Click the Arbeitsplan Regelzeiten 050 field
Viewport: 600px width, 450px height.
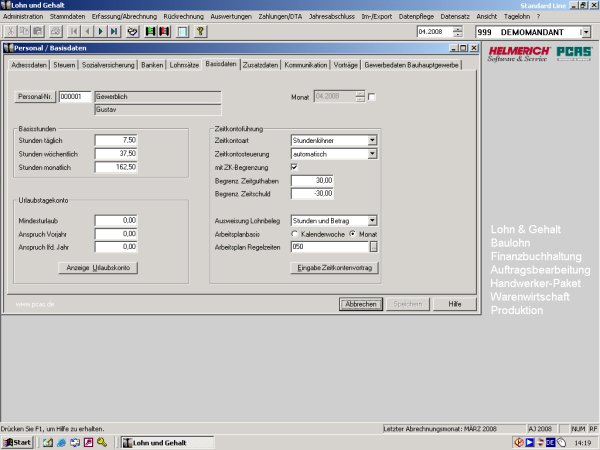click(330, 247)
